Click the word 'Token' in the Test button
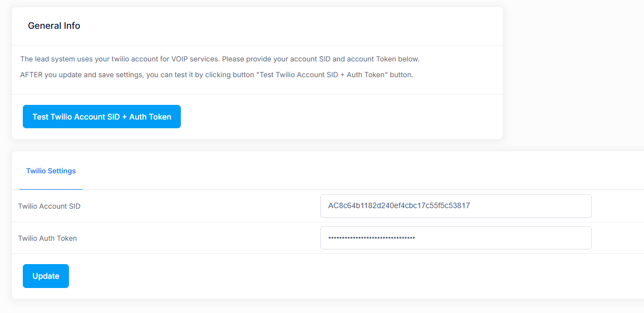Viewport: 644px width, 313px height. point(160,117)
